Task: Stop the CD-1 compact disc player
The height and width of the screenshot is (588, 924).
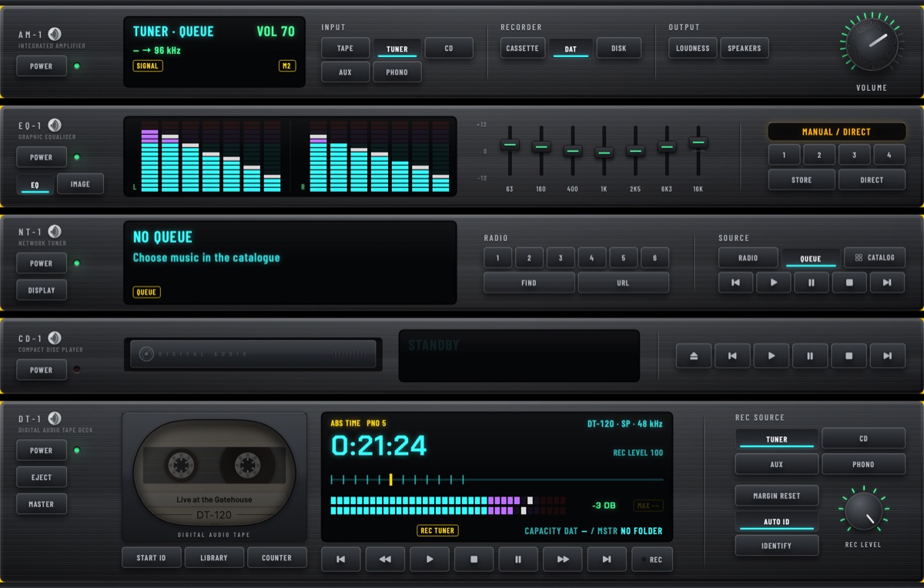Action: pyautogui.click(x=849, y=356)
